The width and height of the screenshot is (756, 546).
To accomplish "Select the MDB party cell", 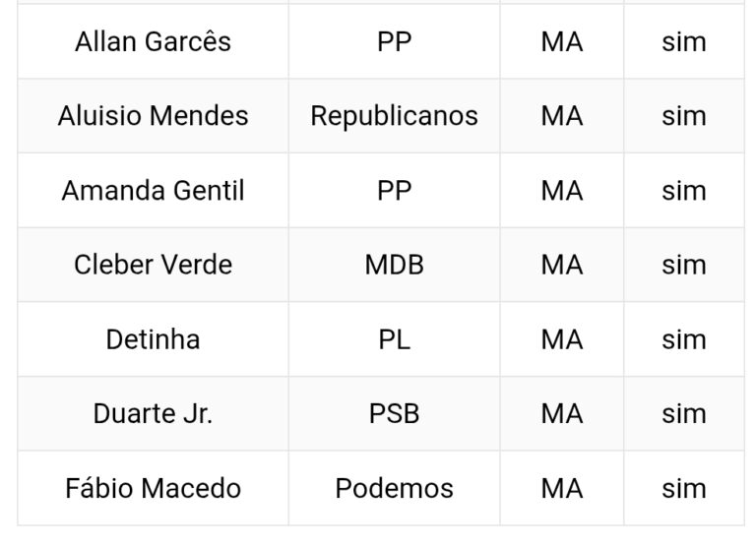I will [394, 265].
